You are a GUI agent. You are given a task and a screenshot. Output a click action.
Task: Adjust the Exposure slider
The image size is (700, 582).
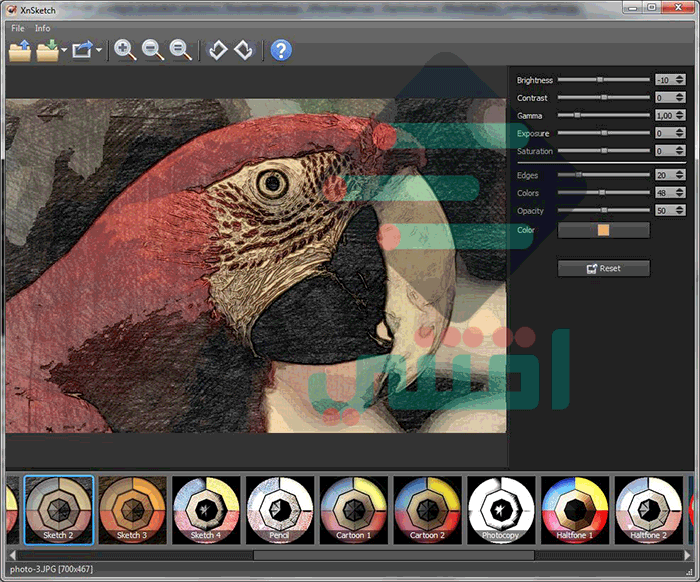click(604, 133)
